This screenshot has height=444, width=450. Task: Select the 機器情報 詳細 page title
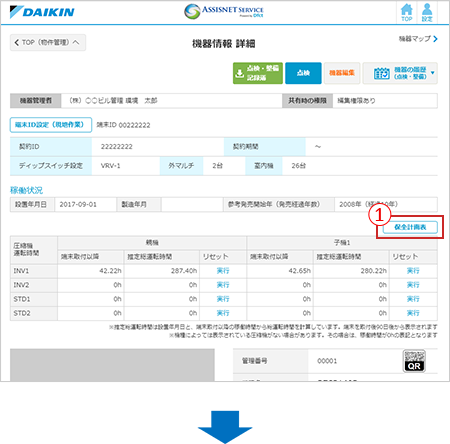[x=224, y=44]
